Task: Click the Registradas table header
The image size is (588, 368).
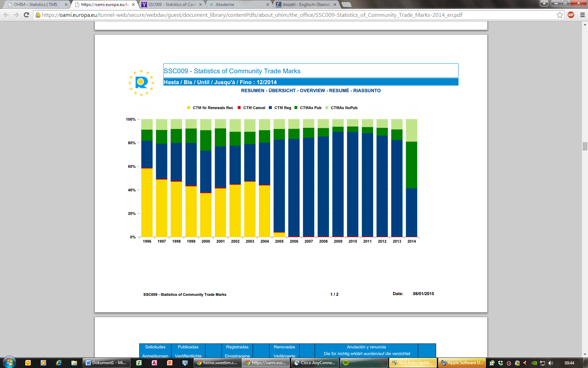Action: [237, 347]
